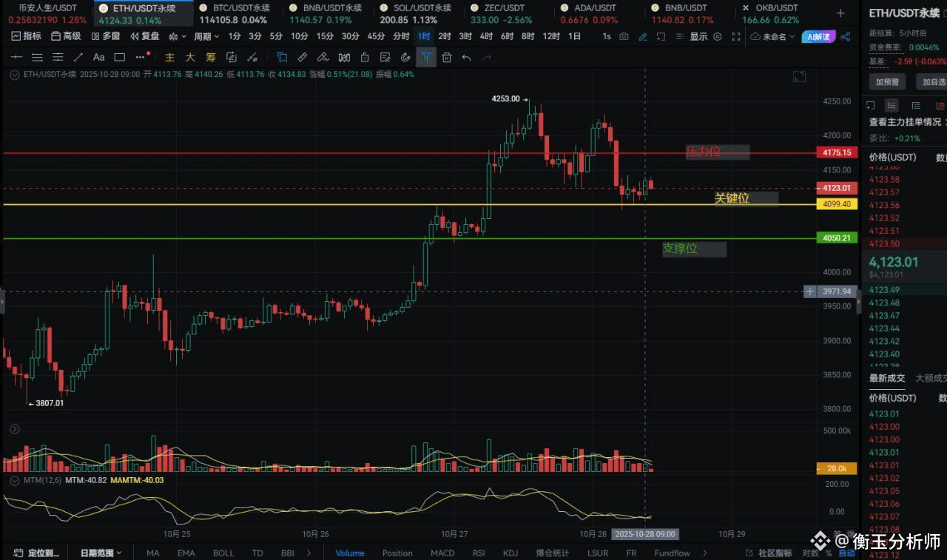Click the blue pencil drawing icon

pyautogui.click(x=643, y=36)
